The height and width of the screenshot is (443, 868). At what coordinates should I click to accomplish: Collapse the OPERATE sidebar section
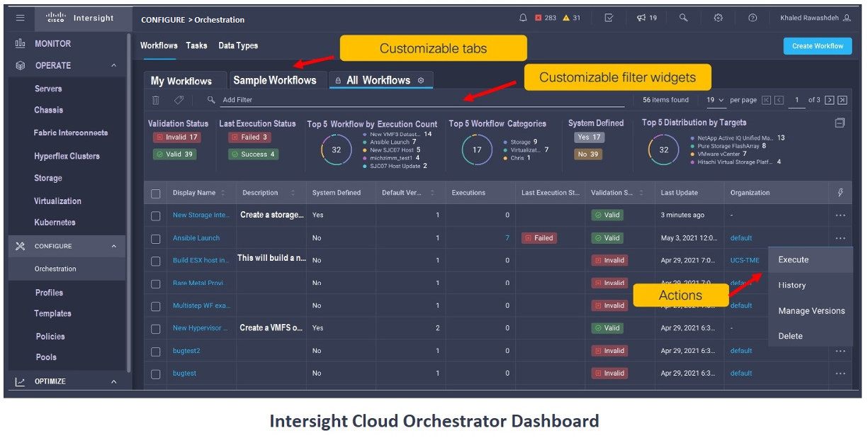pyautogui.click(x=113, y=66)
